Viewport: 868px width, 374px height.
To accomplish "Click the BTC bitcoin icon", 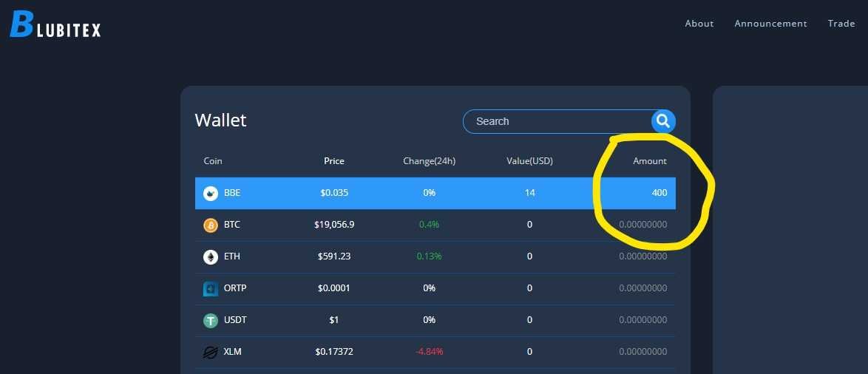I will pos(211,225).
